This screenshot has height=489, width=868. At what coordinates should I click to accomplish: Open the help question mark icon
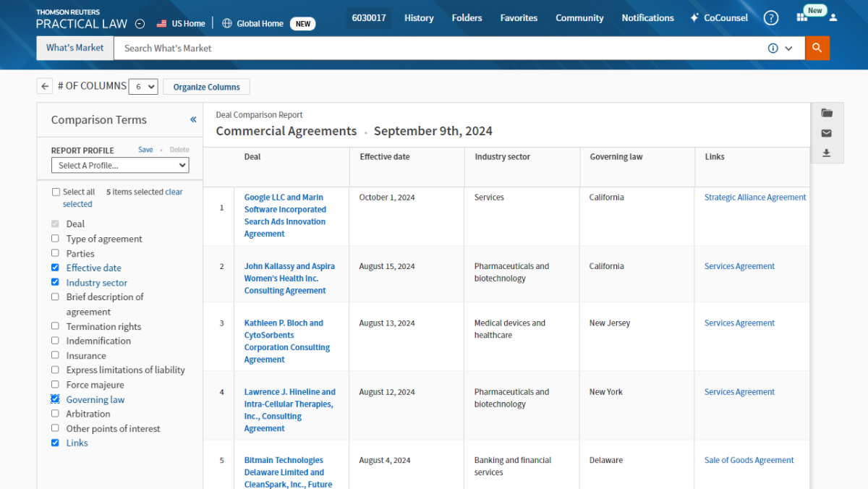coord(771,18)
